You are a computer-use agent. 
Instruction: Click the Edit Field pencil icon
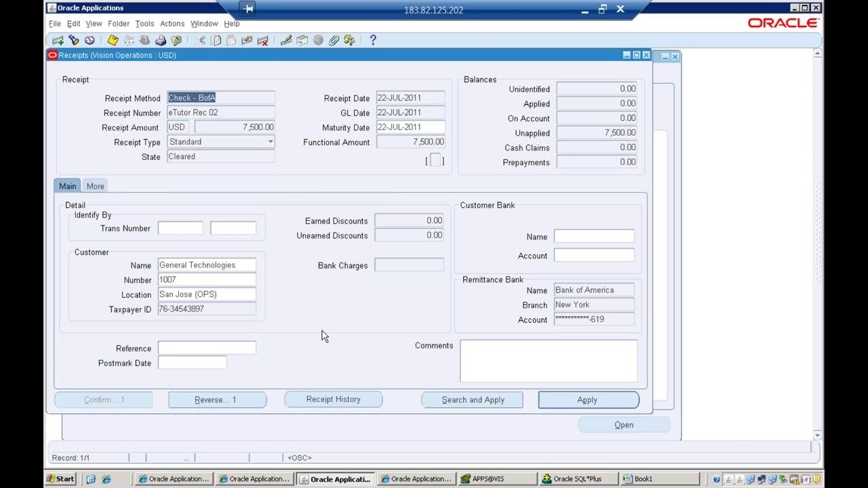(x=286, y=41)
